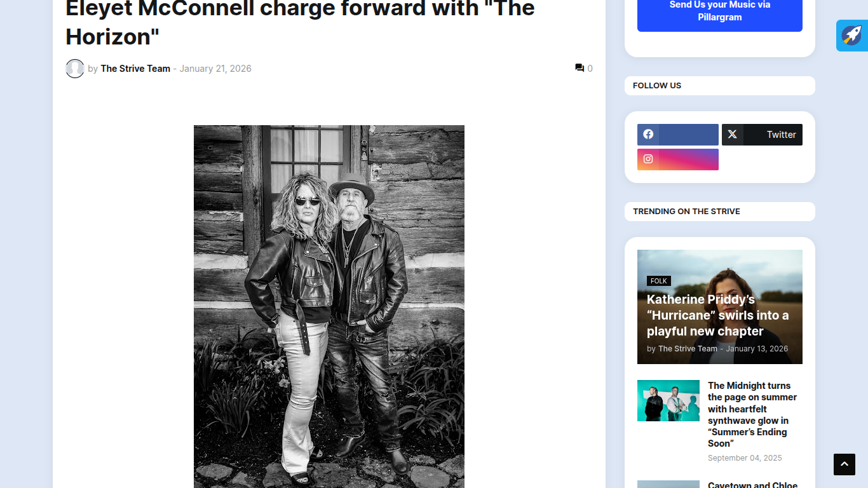Click the comments bubble icon
This screenshot has height=488, width=868.
pos(580,68)
